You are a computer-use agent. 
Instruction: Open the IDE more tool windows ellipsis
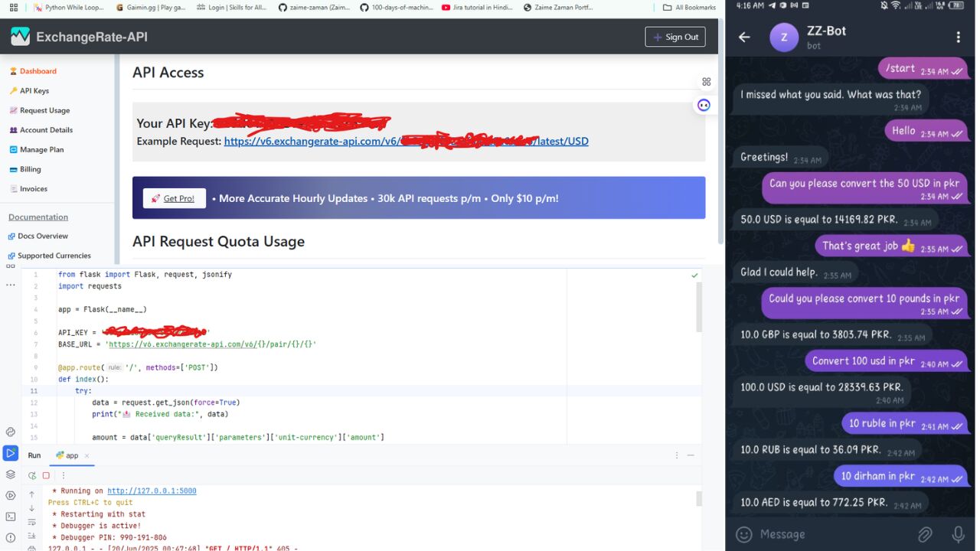point(11,285)
